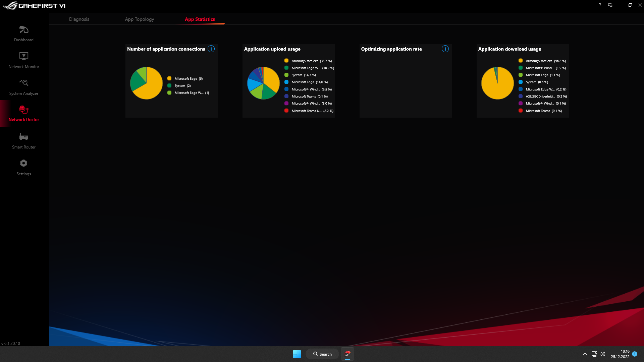Click the yellow legend dot for Microsoft Edge
Screen dimensions: 644x362
[x=169, y=78]
